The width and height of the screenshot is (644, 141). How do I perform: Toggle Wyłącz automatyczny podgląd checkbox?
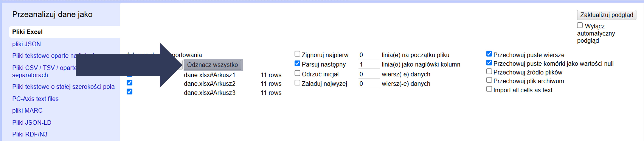[x=580, y=25]
